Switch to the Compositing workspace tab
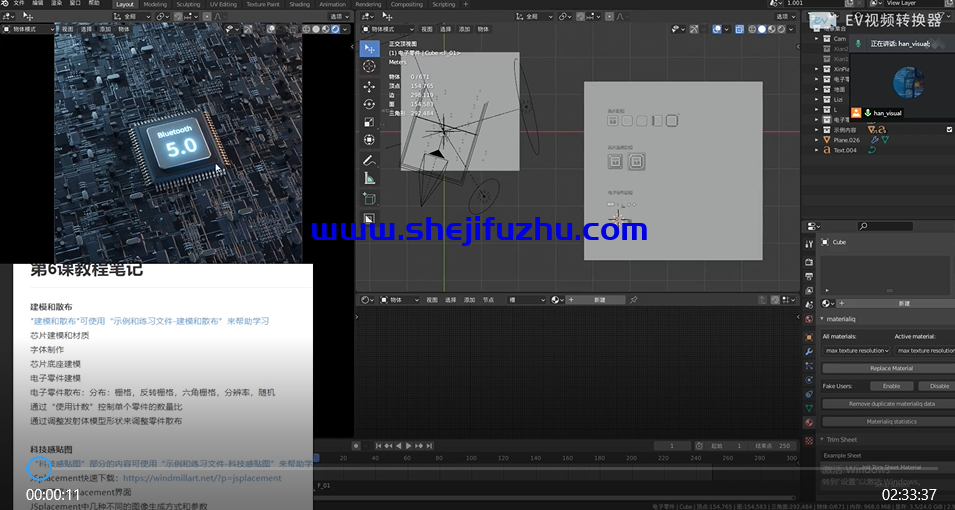The image size is (955, 510). pos(406,4)
